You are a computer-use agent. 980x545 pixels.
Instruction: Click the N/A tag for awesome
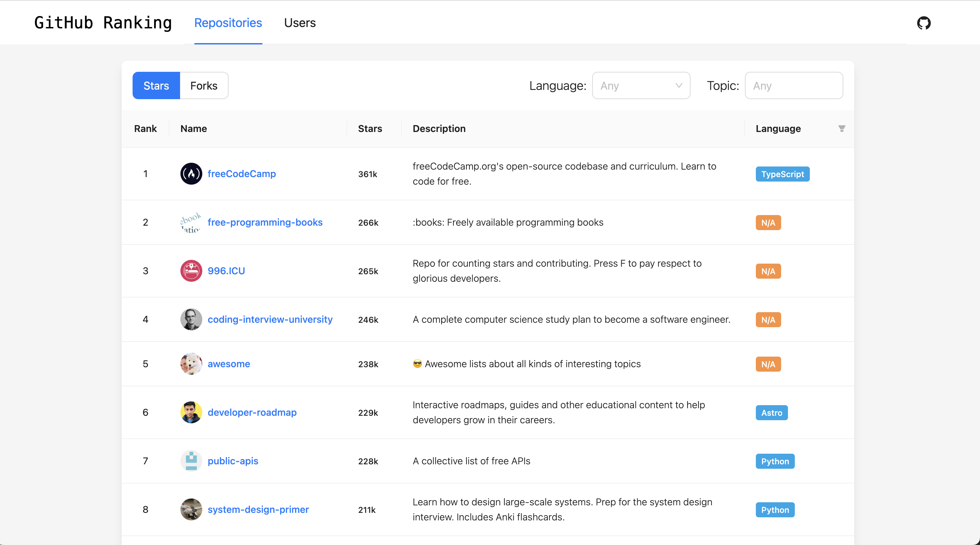tap(768, 364)
